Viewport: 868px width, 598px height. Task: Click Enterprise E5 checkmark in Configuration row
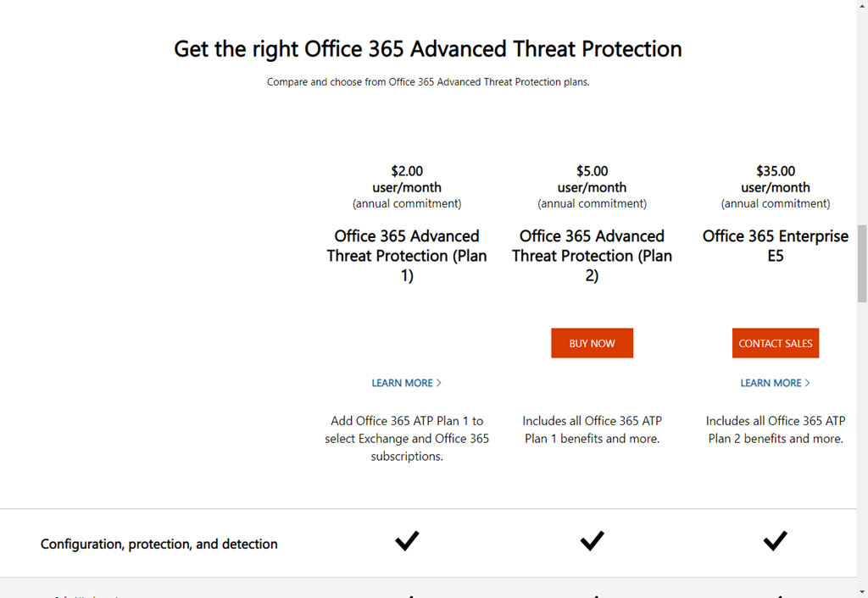click(x=775, y=540)
